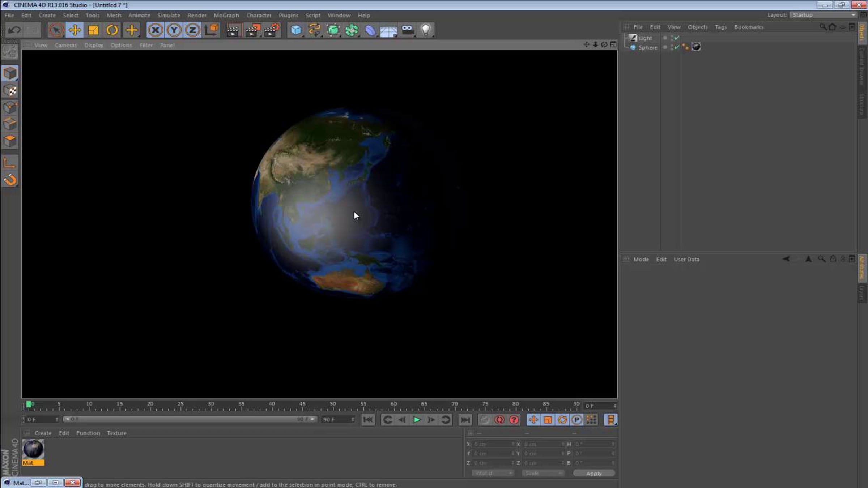Add a Light object from toolbar
This screenshot has width=868, height=488.
pos(426,30)
